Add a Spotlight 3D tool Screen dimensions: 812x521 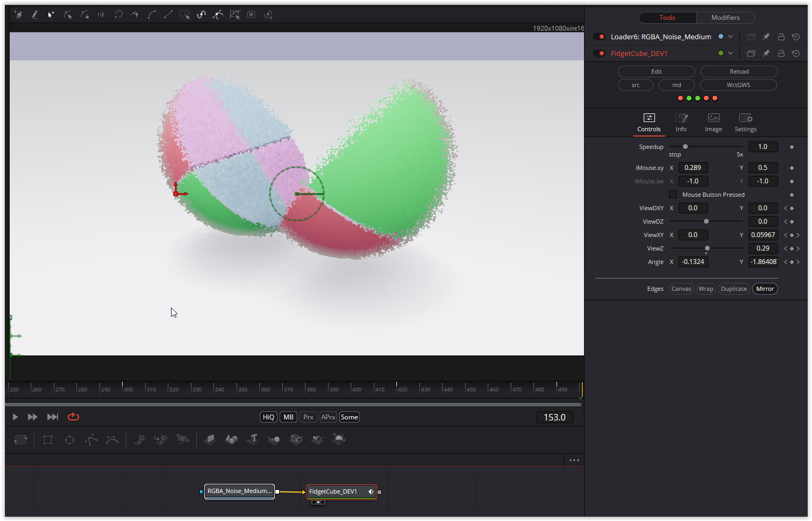click(x=317, y=440)
